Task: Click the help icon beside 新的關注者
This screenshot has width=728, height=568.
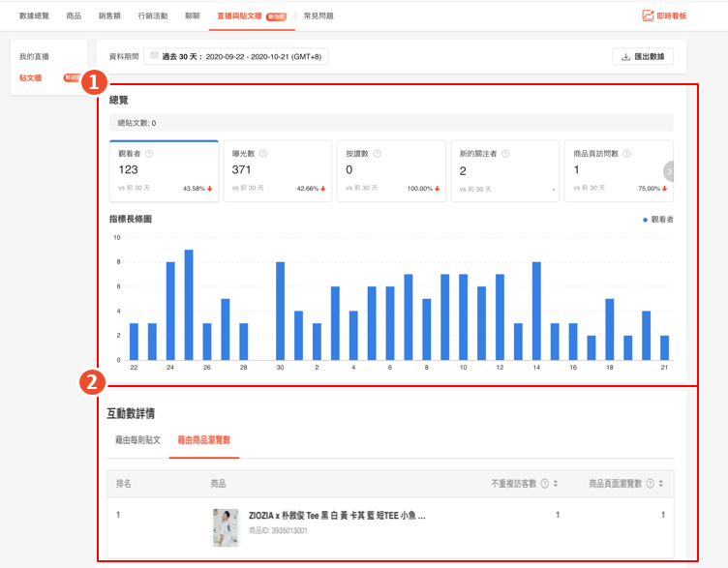Action: [x=505, y=153]
